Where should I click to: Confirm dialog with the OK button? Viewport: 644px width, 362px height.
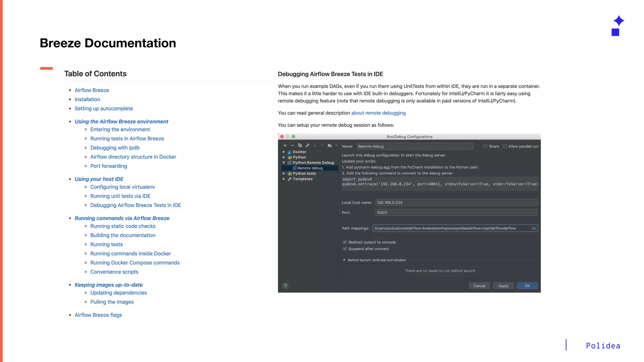click(527, 286)
